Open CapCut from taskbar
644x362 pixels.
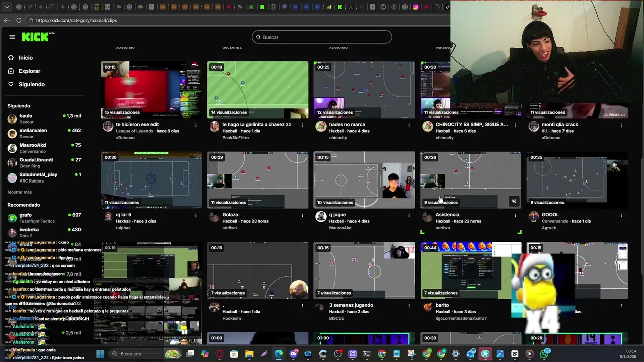point(515,354)
